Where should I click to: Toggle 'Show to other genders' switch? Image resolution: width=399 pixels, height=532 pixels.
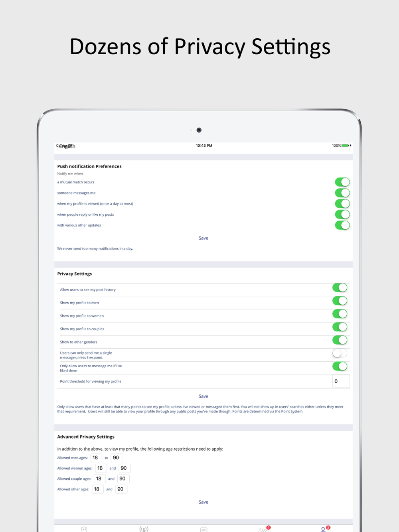click(340, 340)
